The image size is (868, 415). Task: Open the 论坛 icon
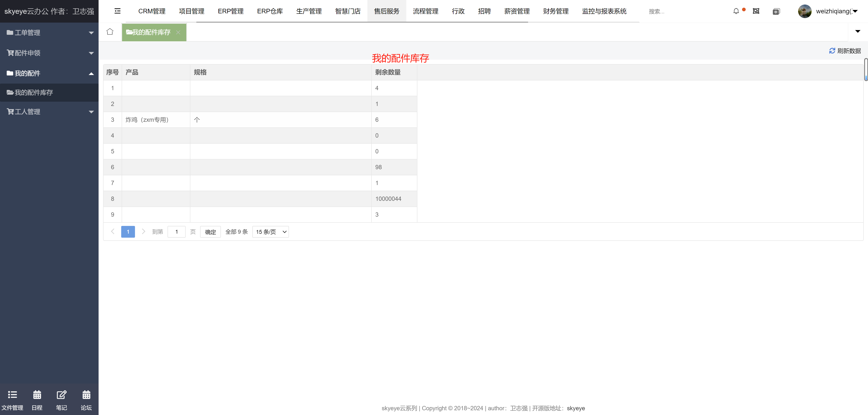click(86, 394)
